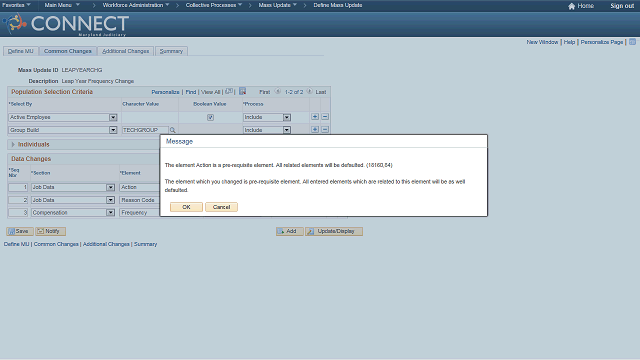Toggle the Boolean Value checkbox for Active Employee
The width and height of the screenshot is (640, 360).
[210, 118]
